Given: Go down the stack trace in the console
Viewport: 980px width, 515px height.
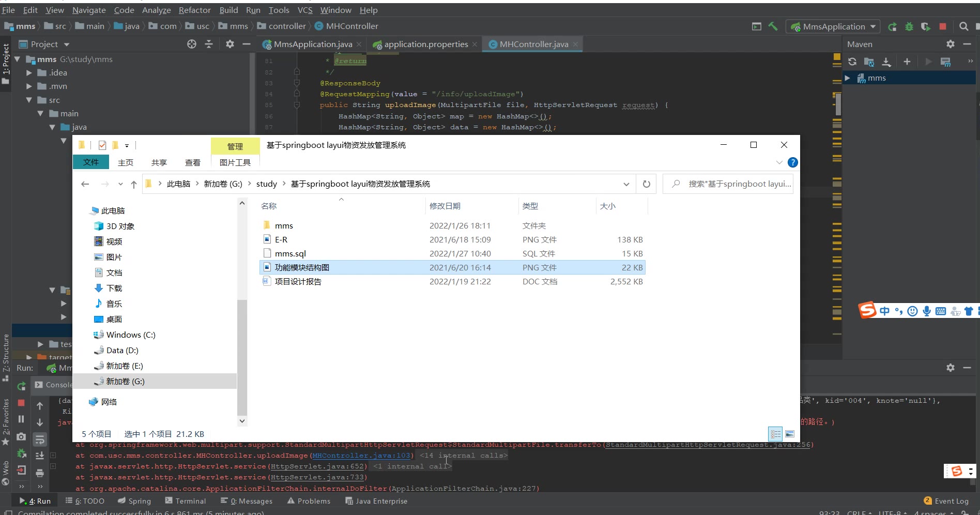Looking at the screenshot, I should [x=40, y=422].
